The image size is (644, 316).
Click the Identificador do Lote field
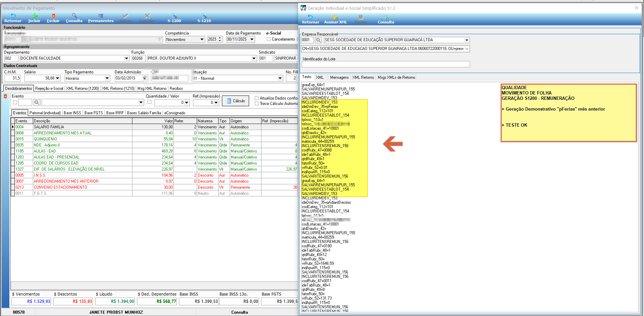point(386,64)
